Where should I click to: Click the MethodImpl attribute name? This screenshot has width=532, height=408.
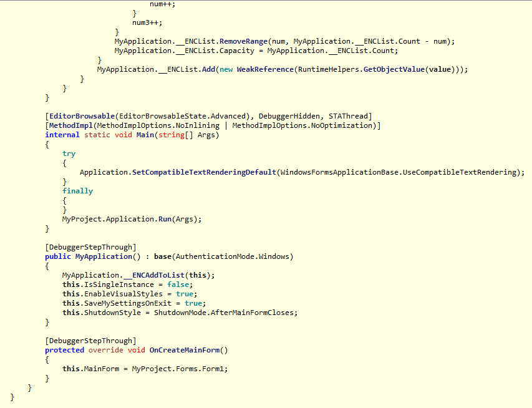pyautogui.click(x=71, y=125)
